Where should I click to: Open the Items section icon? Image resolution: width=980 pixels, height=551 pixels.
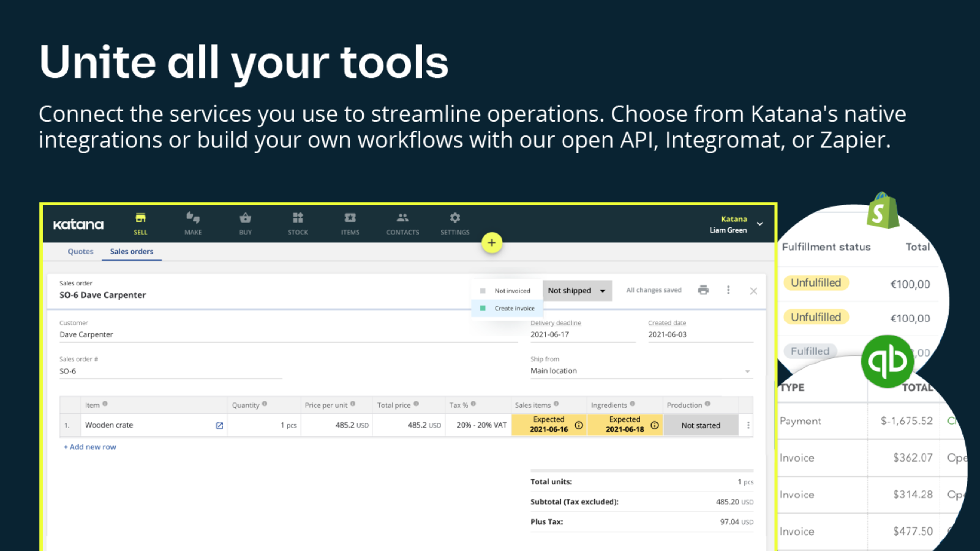click(350, 219)
